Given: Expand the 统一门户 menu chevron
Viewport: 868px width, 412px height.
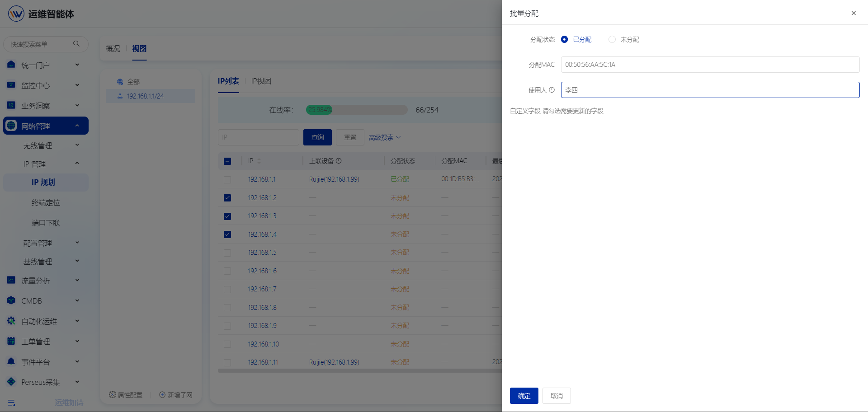Looking at the screenshot, I should click(77, 65).
